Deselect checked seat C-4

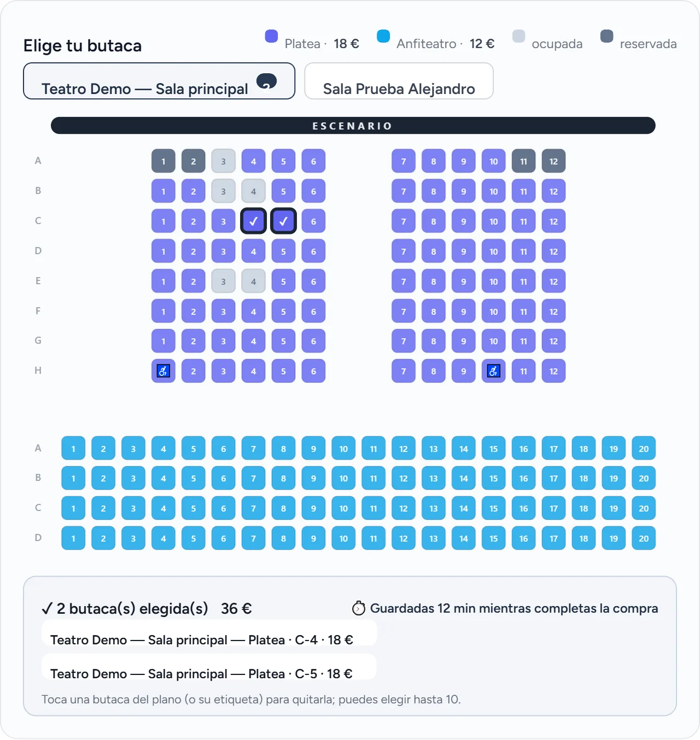coord(254,221)
